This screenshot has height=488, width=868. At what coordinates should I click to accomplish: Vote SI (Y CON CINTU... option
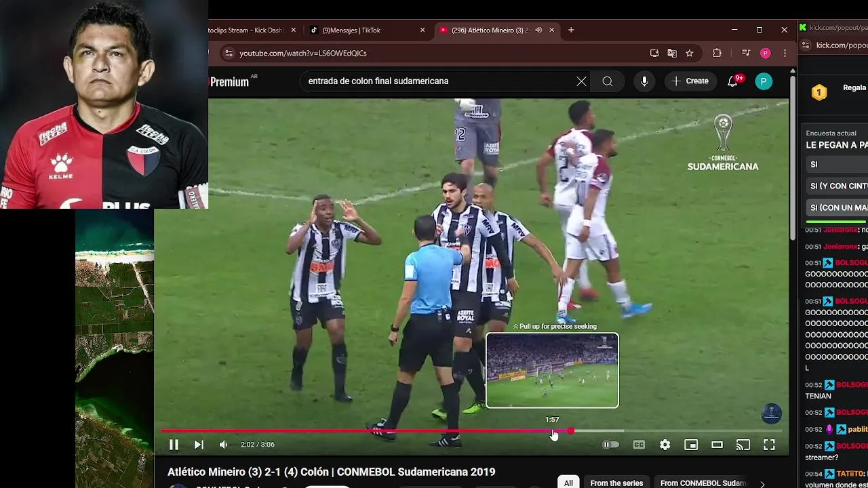[837, 186]
